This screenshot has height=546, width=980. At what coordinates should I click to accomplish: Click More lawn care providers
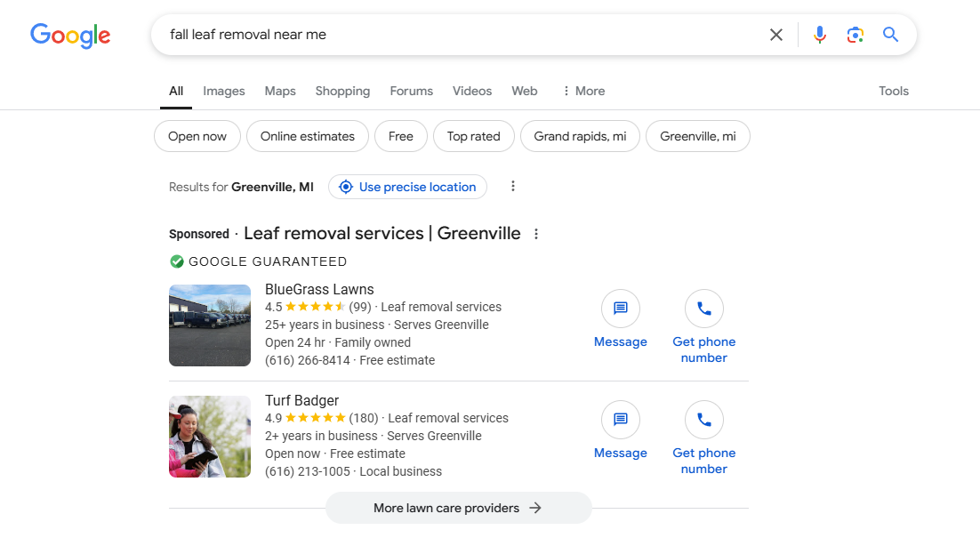click(x=458, y=508)
